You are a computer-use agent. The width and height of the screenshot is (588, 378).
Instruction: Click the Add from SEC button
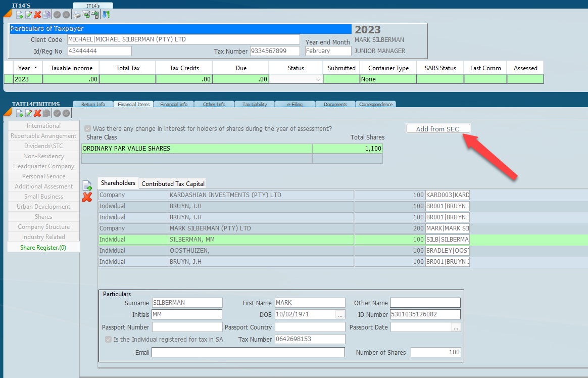pyautogui.click(x=437, y=129)
